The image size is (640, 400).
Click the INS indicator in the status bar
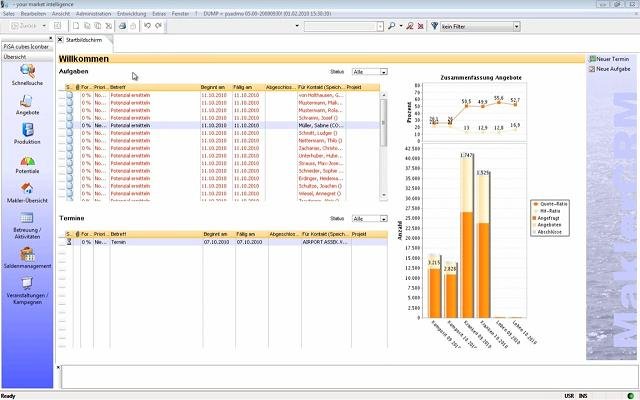[583, 396]
